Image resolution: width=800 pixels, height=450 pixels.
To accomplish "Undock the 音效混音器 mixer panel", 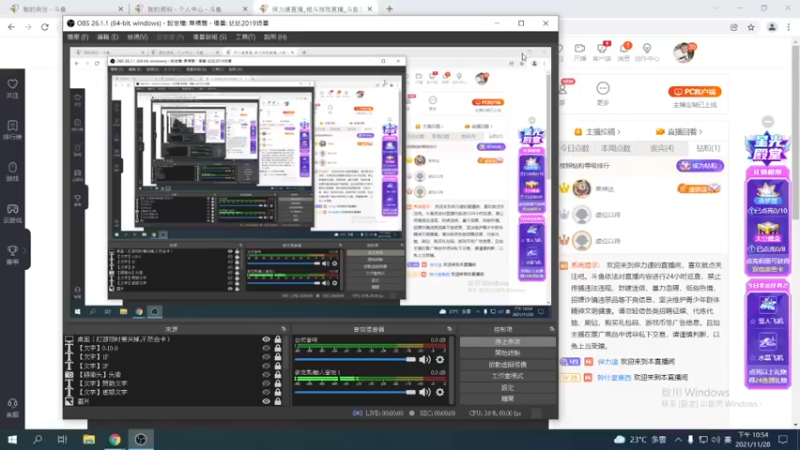I will point(449,330).
